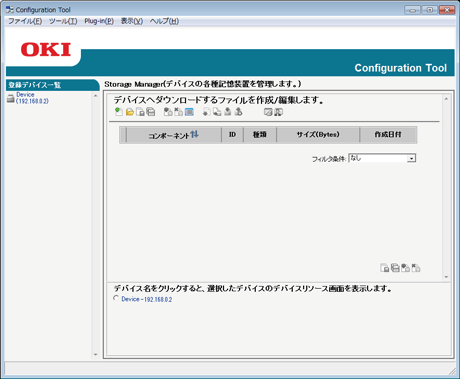Click the Storage Manager pane scroll up arrow
Image resolution: width=460 pixels, height=379 pixels.
point(446,99)
